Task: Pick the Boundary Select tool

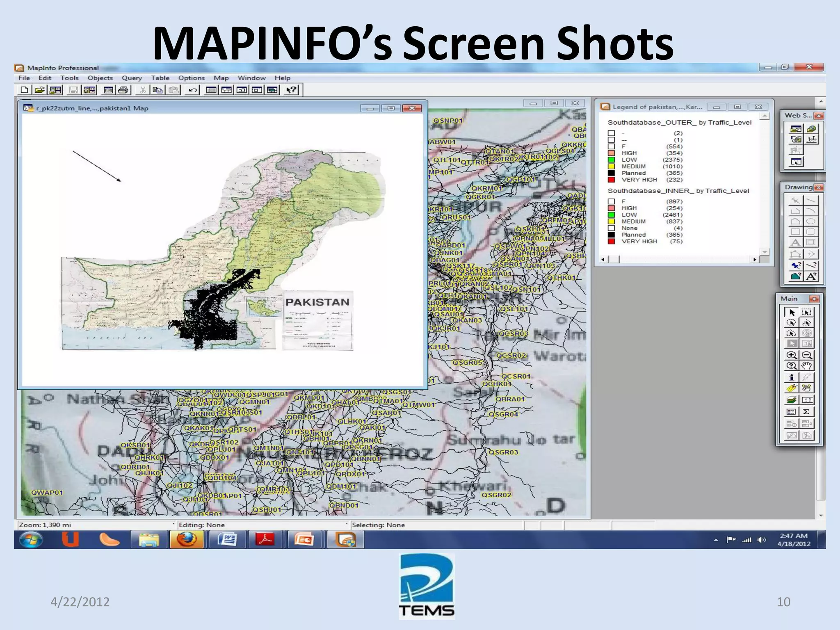Action: point(792,333)
